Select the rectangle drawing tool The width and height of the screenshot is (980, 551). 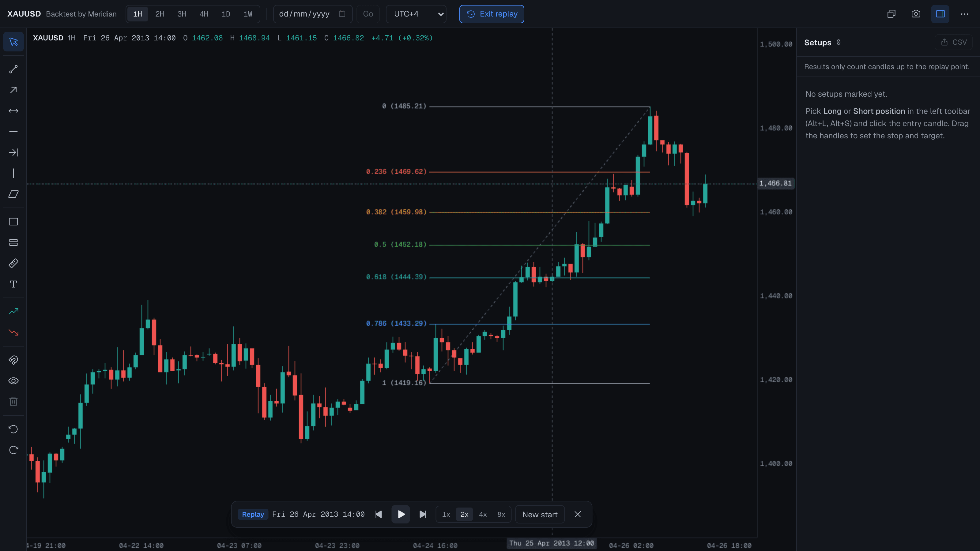pyautogui.click(x=13, y=222)
